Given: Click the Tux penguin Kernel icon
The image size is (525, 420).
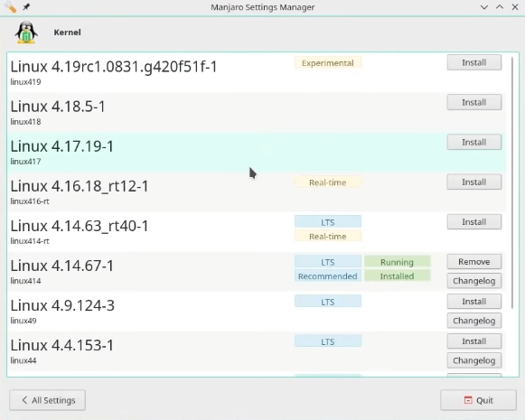Looking at the screenshot, I should pyautogui.click(x=26, y=33).
